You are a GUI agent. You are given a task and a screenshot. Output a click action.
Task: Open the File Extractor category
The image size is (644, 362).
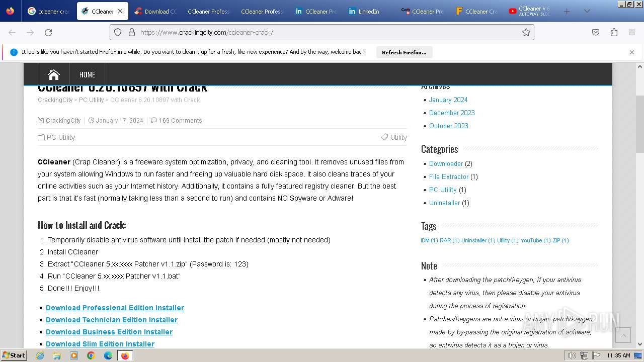(449, 176)
